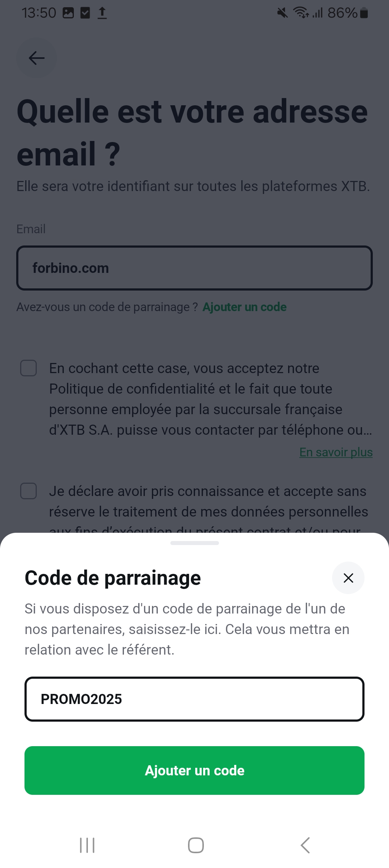Tap the back arrow at top left

[x=36, y=58]
